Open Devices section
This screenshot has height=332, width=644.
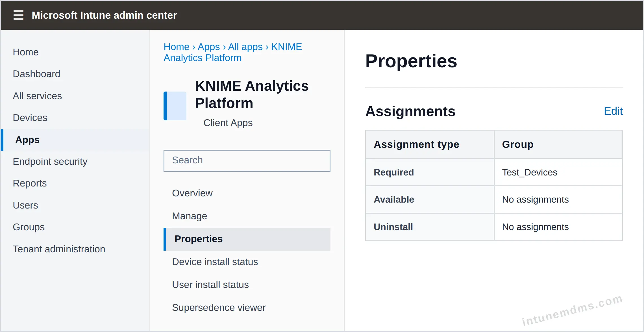click(30, 118)
